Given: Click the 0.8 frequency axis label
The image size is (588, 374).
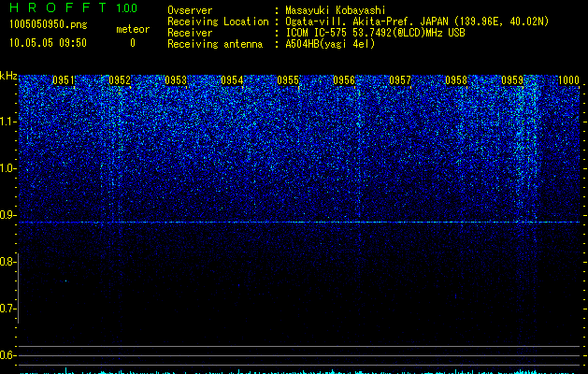Looking at the screenshot, I should [8, 262].
